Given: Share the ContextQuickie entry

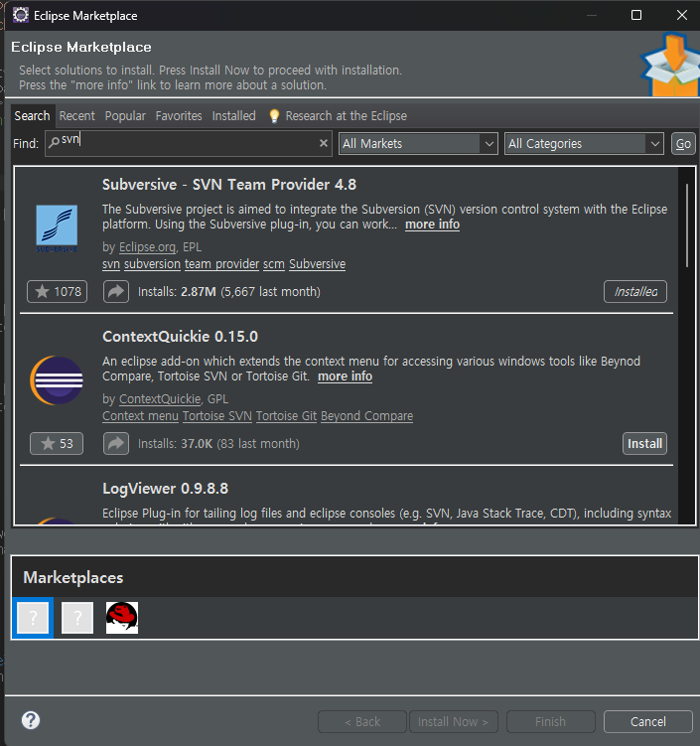Looking at the screenshot, I should click(116, 443).
